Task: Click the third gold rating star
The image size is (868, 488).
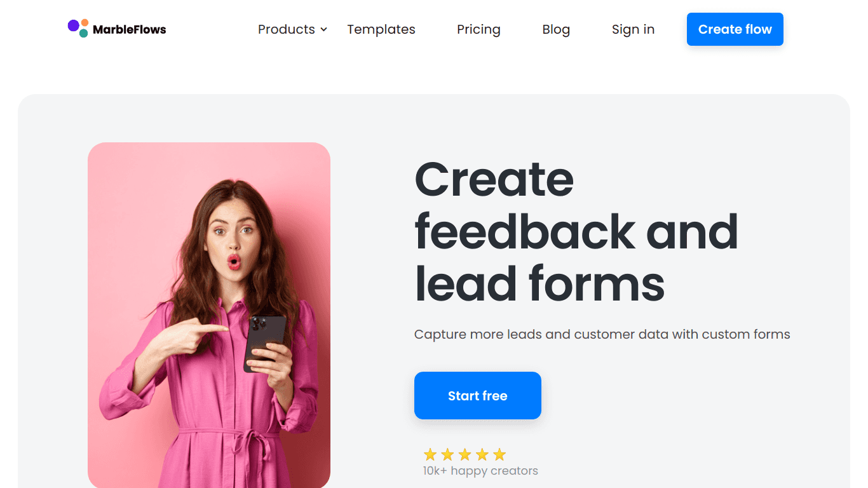Action: coord(465,454)
